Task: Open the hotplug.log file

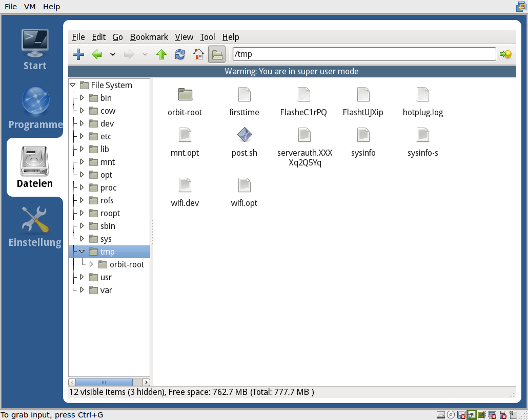Action: click(x=422, y=95)
